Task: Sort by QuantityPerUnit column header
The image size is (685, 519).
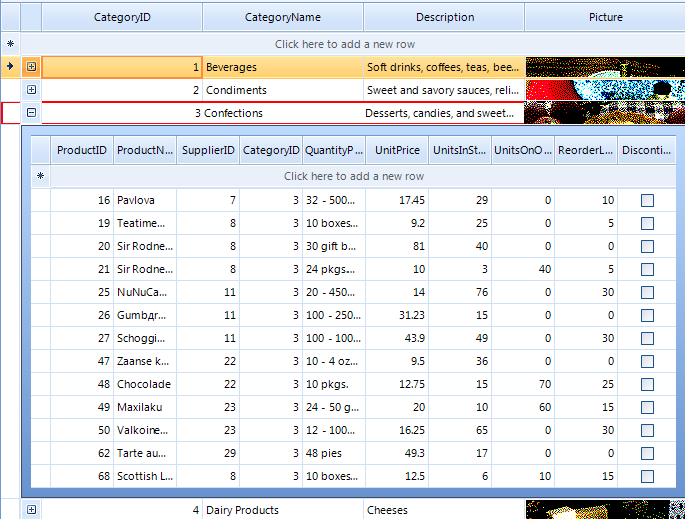Action: click(x=334, y=150)
